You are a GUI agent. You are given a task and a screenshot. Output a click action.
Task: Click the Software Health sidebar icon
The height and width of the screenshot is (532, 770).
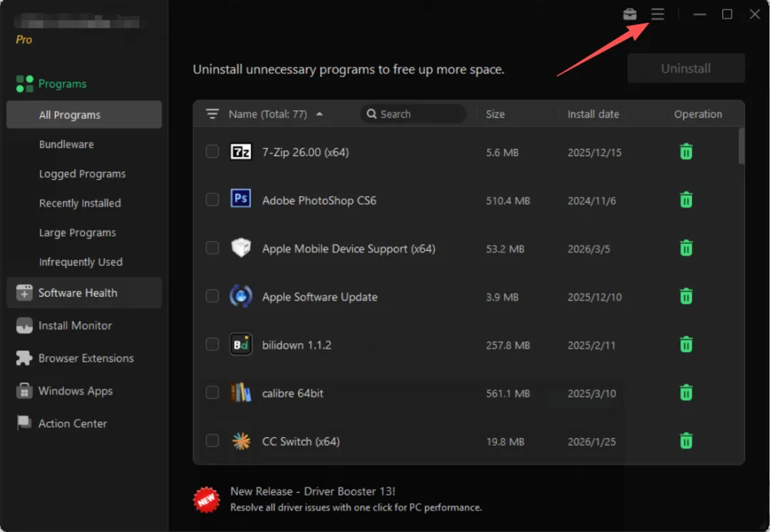(24, 293)
